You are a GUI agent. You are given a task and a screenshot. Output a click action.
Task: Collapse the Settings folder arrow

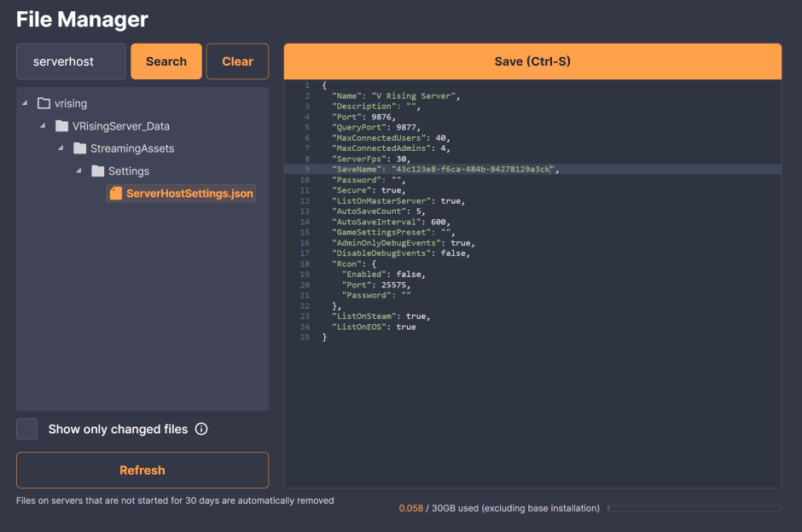pyautogui.click(x=78, y=171)
